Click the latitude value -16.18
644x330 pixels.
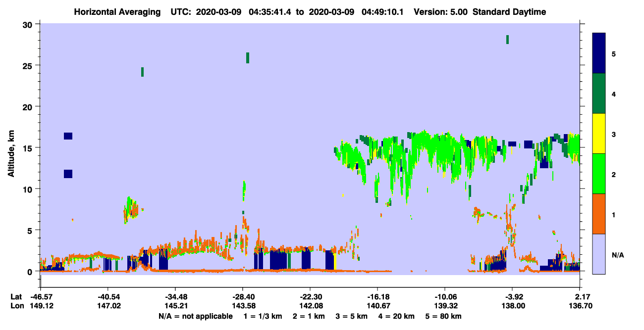(x=377, y=297)
